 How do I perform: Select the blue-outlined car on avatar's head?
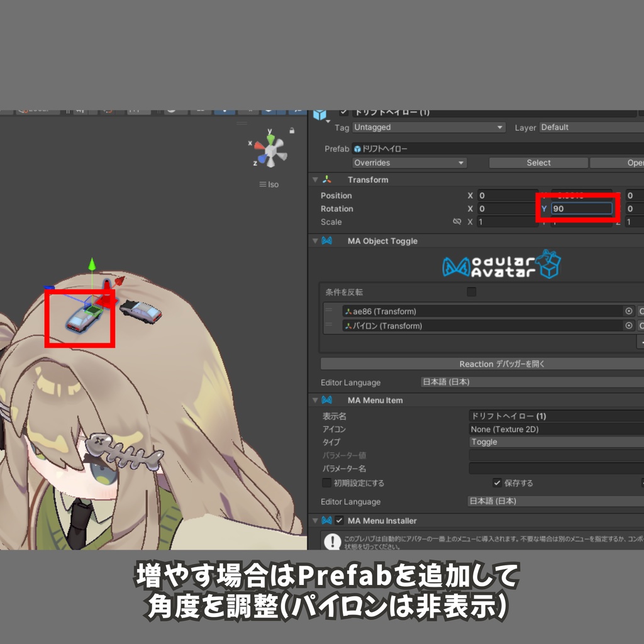84,318
